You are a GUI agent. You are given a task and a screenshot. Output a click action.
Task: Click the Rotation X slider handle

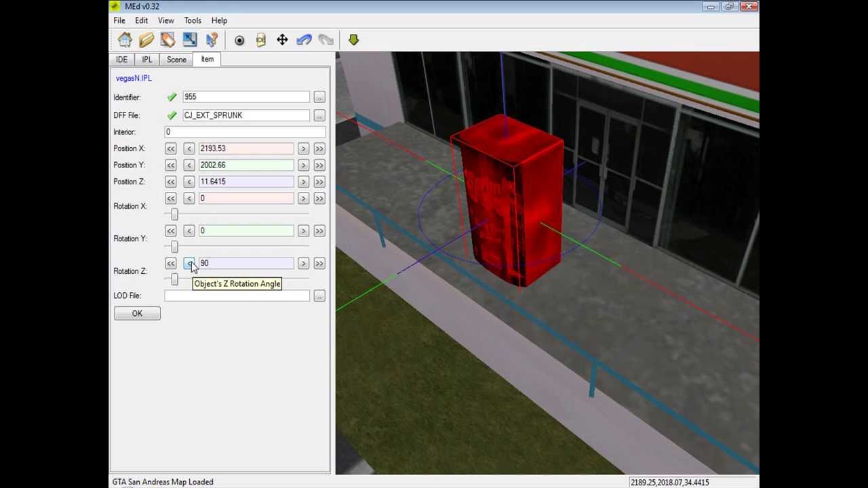(x=174, y=214)
